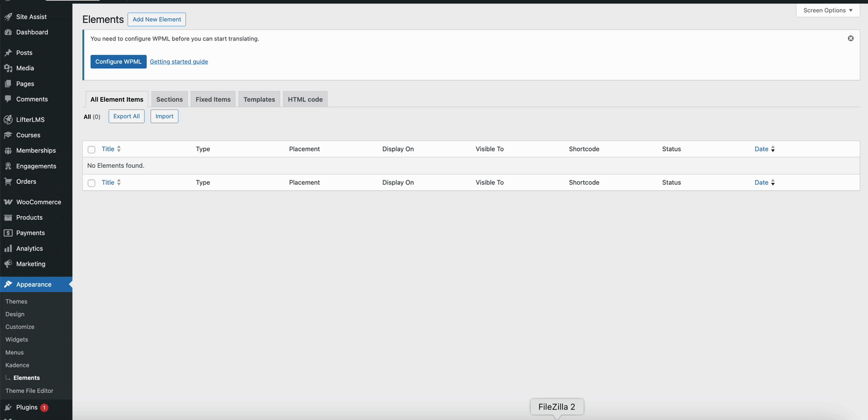Sort the table by Date

pyautogui.click(x=761, y=148)
